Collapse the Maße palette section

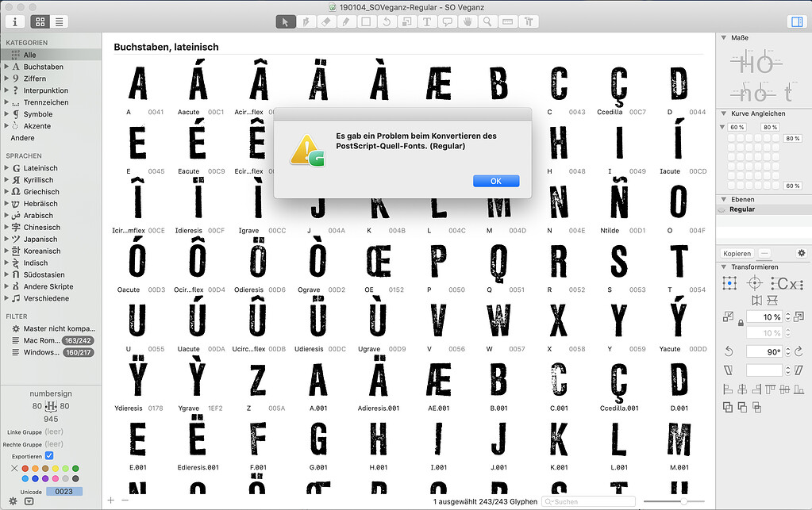pos(723,38)
